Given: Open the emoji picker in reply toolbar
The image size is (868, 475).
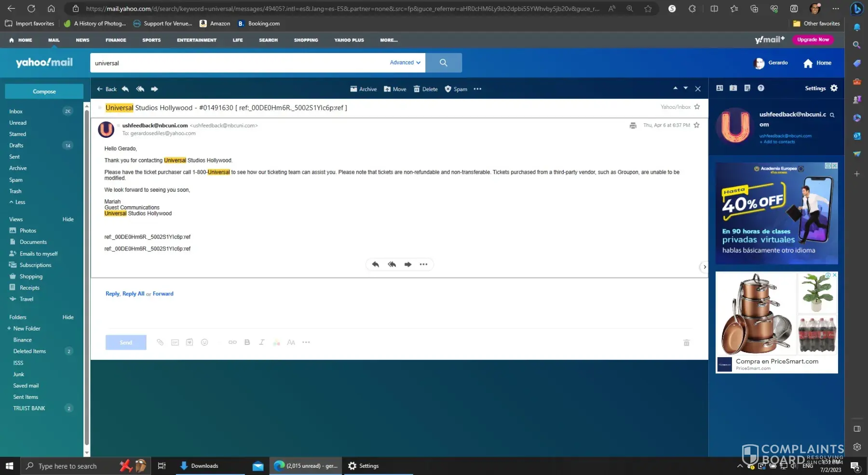Looking at the screenshot, I should tap(204, 343).
